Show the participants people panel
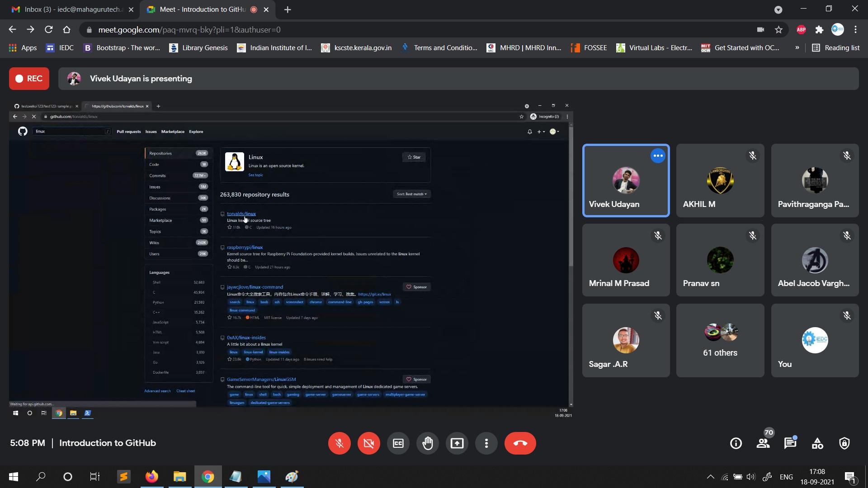The image size is (868, 488). 763,443
